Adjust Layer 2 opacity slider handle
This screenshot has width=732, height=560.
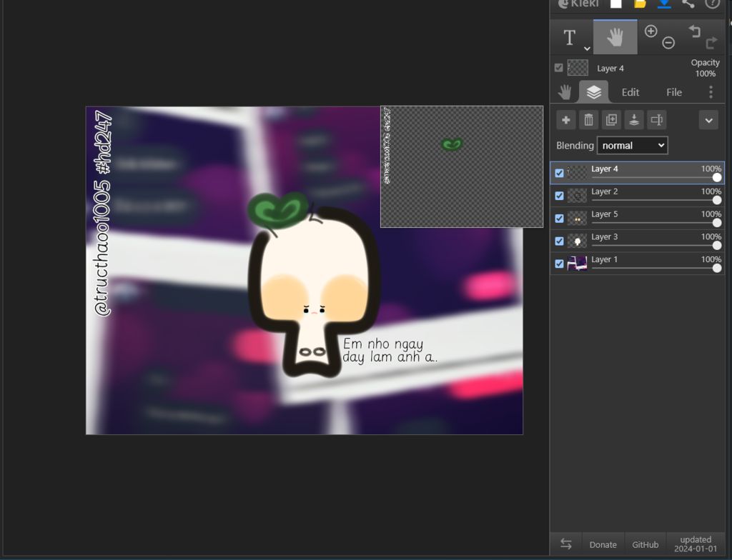(x=717, y=200)
